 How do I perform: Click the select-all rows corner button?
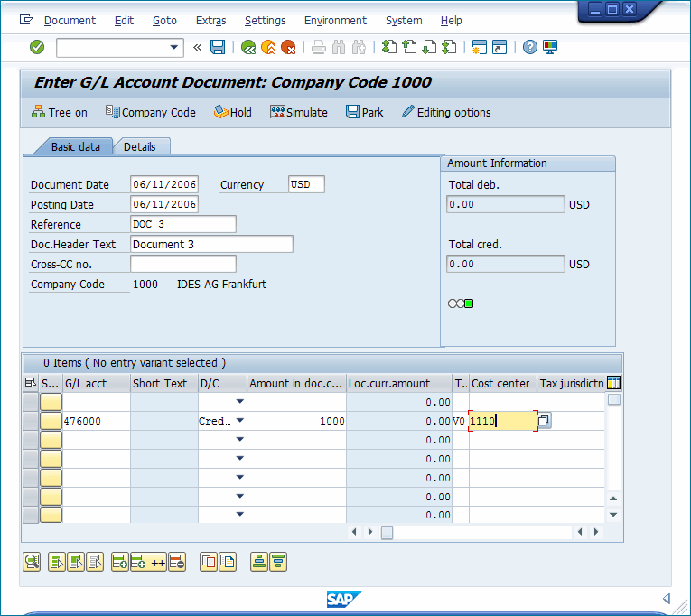(x=31, y=383)
